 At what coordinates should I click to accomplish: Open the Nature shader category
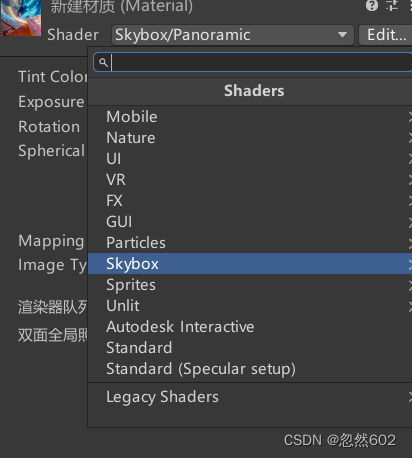coord(250,138)
